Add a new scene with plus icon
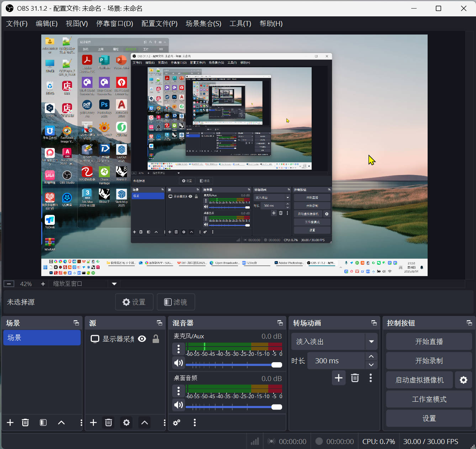Image resolution: width=476 pixels, height=449 pixels. click(x=10, y=422)
